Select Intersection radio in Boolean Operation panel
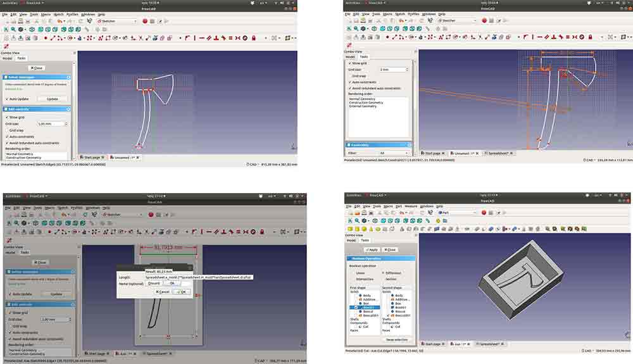The image size is (633, 364). (x=362, y=279)
